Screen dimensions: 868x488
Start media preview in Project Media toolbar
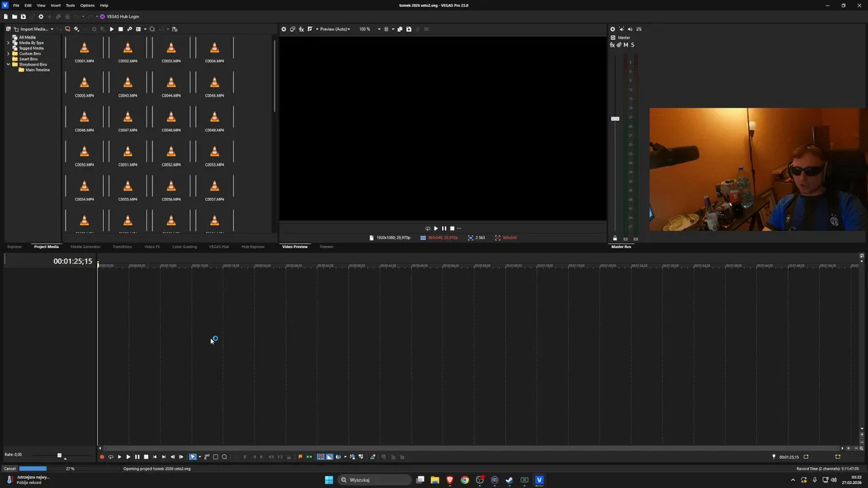click(112, 29)
